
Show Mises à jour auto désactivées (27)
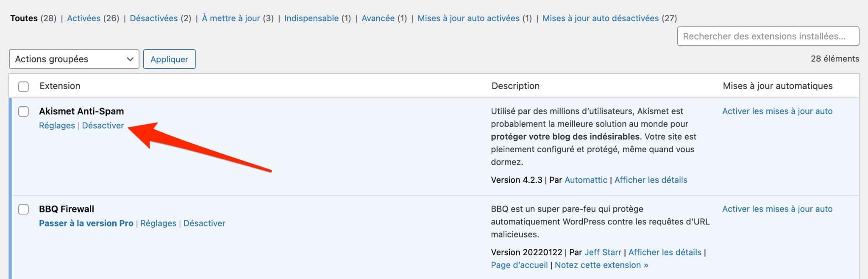coord(609,18)
